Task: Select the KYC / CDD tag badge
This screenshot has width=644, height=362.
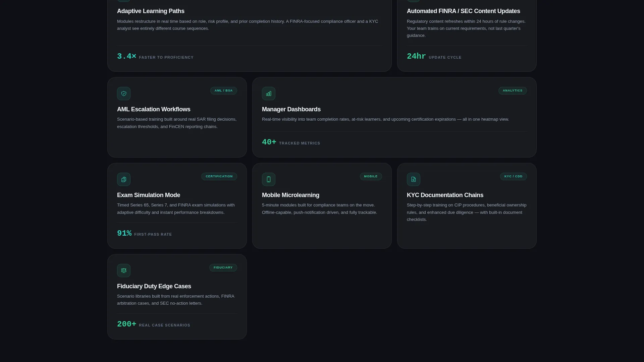Action: tap(513, 177)
